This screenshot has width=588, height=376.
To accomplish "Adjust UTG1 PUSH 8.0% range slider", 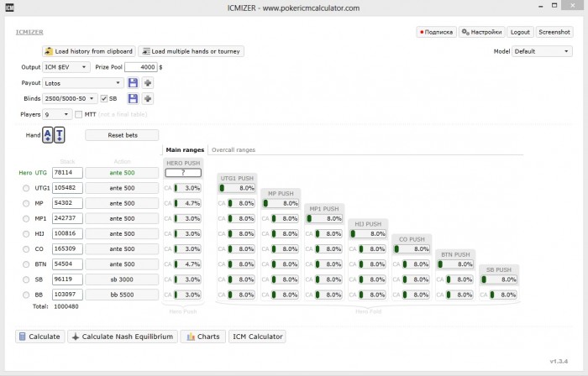I will point(237,188).
